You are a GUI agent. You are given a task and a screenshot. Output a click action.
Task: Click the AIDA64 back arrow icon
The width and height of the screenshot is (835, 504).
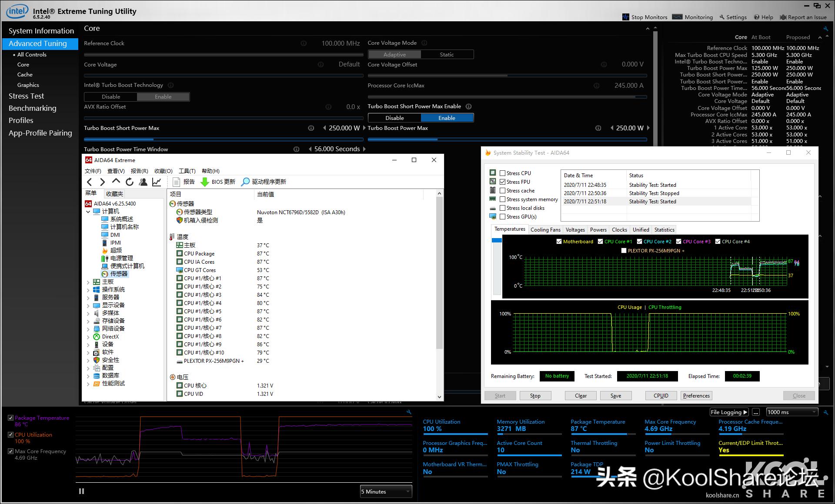pyautogui.click(x=90, y=182)
